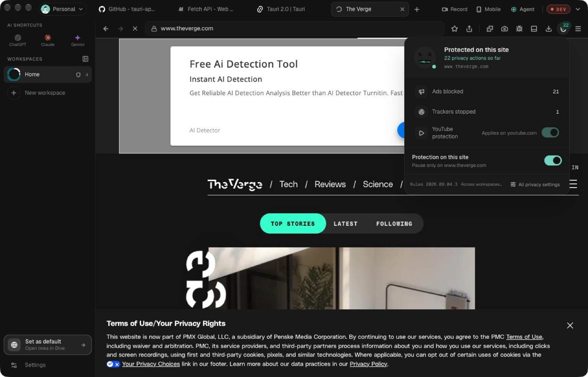This screenshot has width=588, height=377.
Task: Open Your Privacy Choices link
Action: [x=151, y=364]
